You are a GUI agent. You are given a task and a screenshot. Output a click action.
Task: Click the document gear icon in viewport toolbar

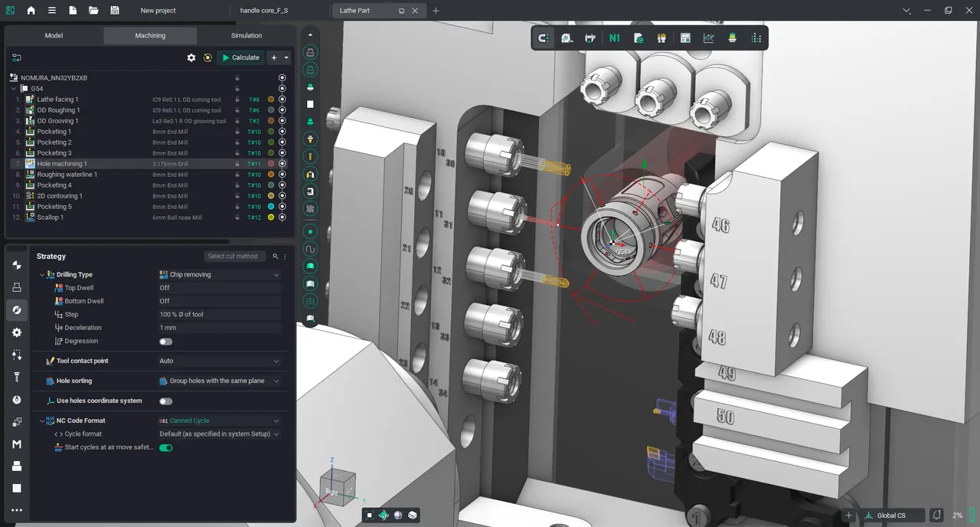coord(639,38)
